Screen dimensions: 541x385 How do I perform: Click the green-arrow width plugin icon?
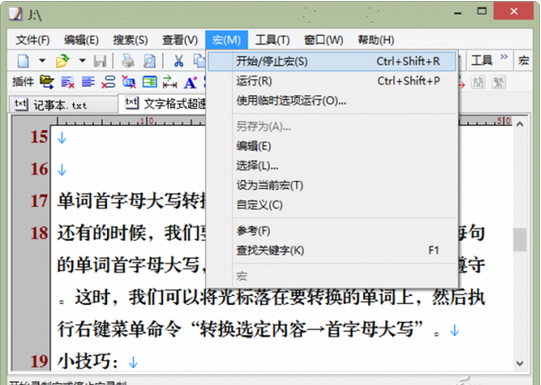170,82
